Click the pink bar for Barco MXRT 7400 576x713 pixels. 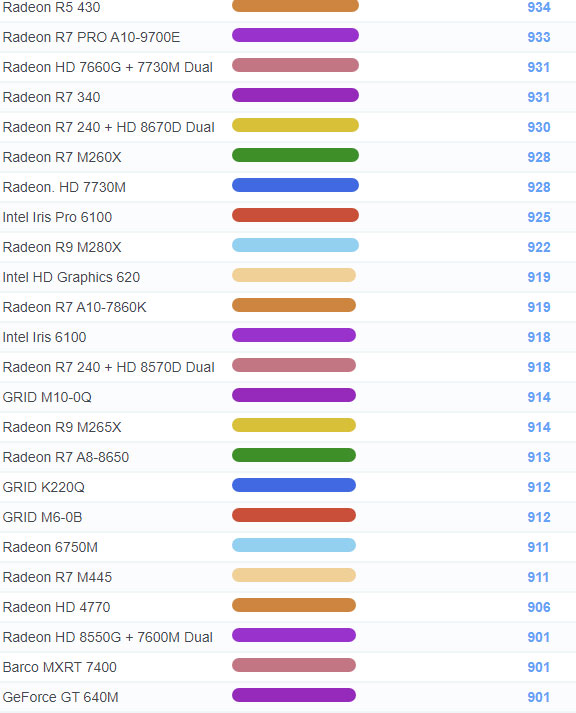(x=294, y=665)
